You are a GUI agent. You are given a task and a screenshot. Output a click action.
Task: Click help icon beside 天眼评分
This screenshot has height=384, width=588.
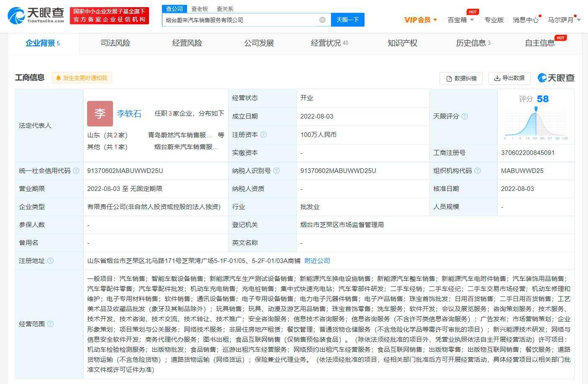[465, 116]
